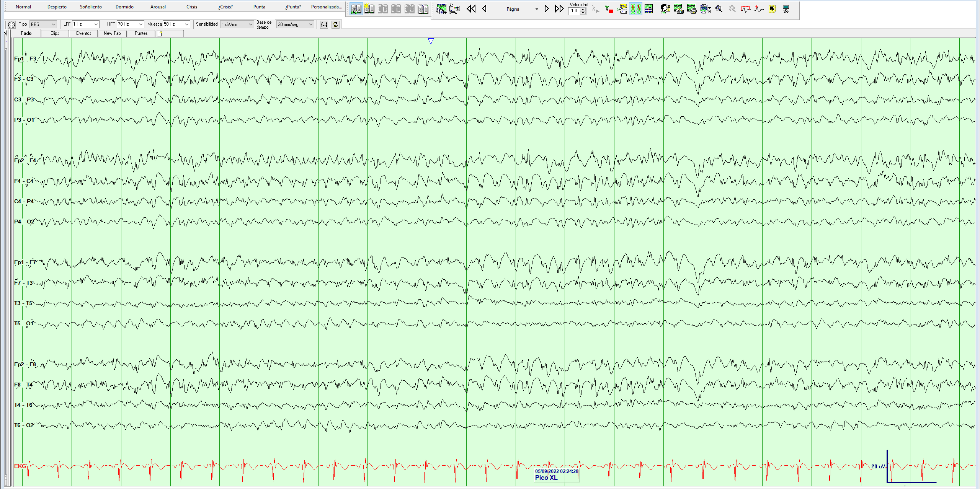Screen dimensions: 980x489
Task: Click the Velocidad value field showing 1,0
Action: [574, 11]
